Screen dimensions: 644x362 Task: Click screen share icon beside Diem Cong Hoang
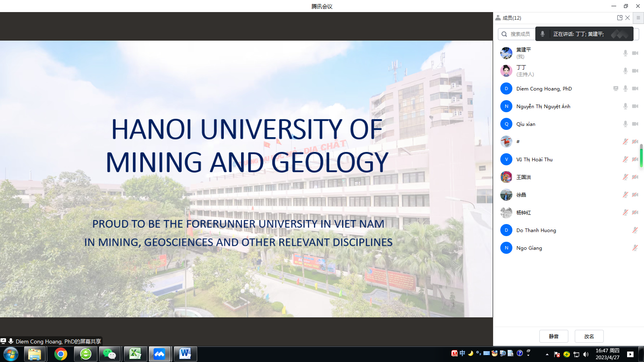615,88
